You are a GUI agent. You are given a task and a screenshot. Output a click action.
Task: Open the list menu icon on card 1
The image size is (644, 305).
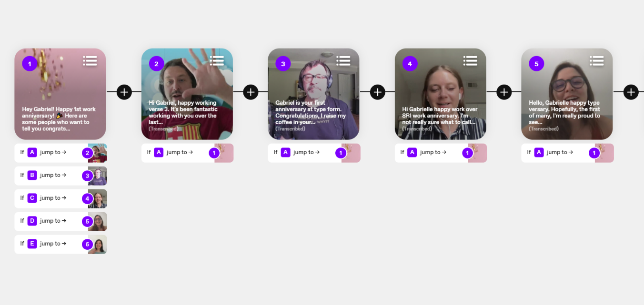[x=90, y=60]
